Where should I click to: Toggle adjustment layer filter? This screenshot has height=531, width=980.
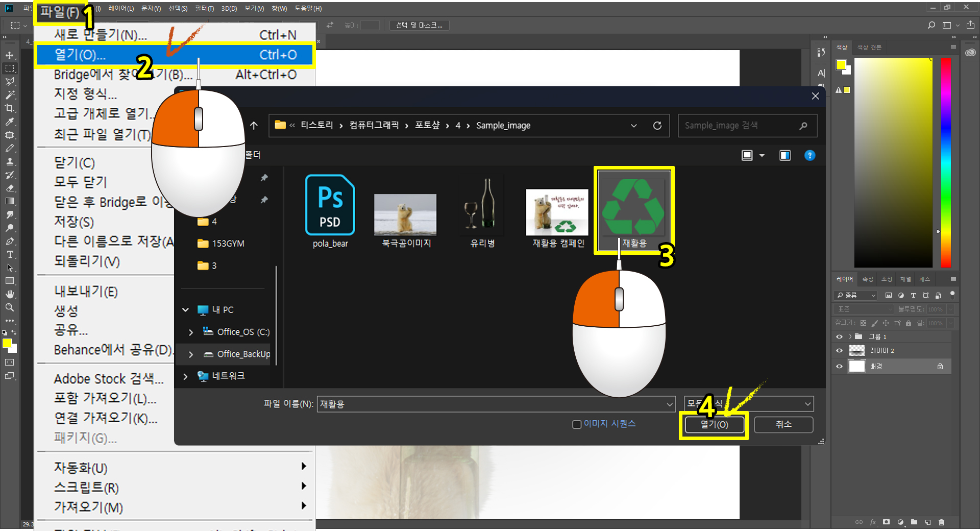[901, 295]
